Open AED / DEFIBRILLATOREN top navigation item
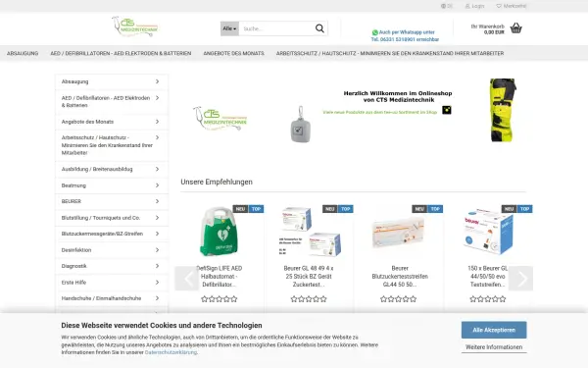This screenshot has height=368, width=588. (121, 53)
